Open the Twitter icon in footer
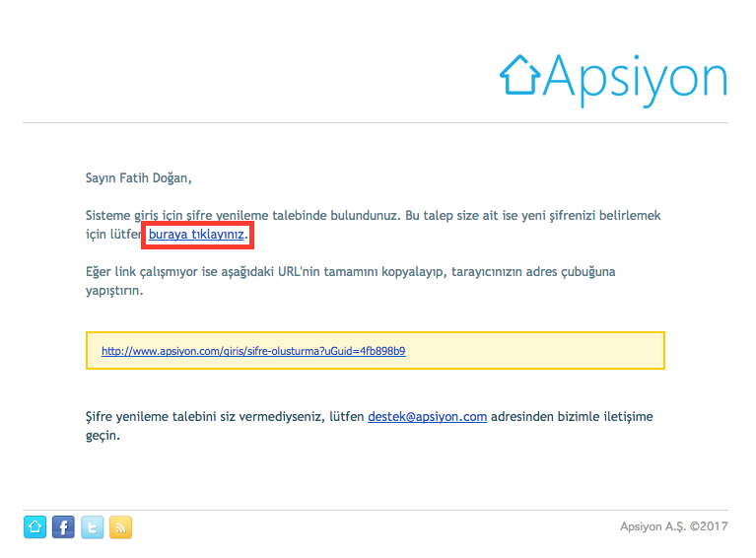The height and width of the screenshot is (558, 756). tap(92, 526)
